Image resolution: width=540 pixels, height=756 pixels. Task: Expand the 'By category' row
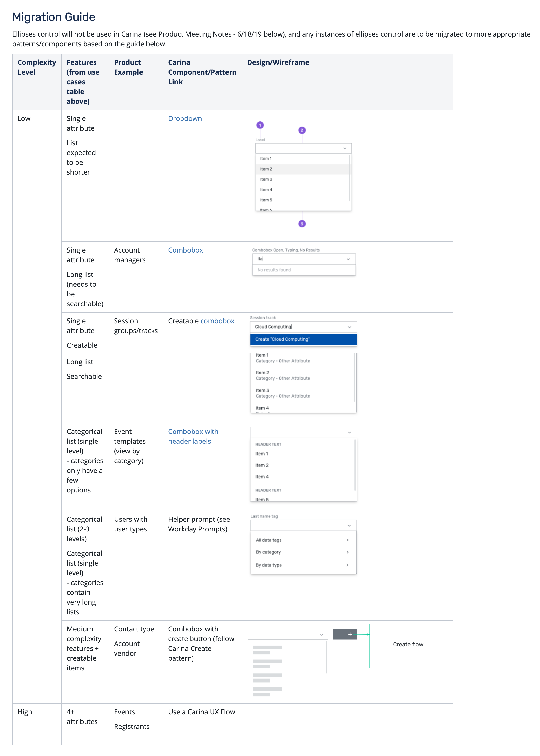pos(303,552)
